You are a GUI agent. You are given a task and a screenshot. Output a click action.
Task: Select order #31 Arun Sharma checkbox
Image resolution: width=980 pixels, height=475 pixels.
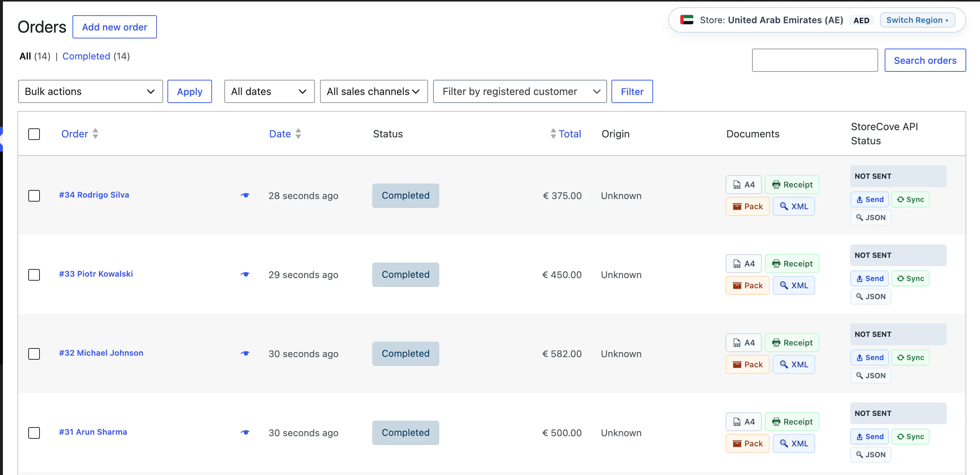34,433
